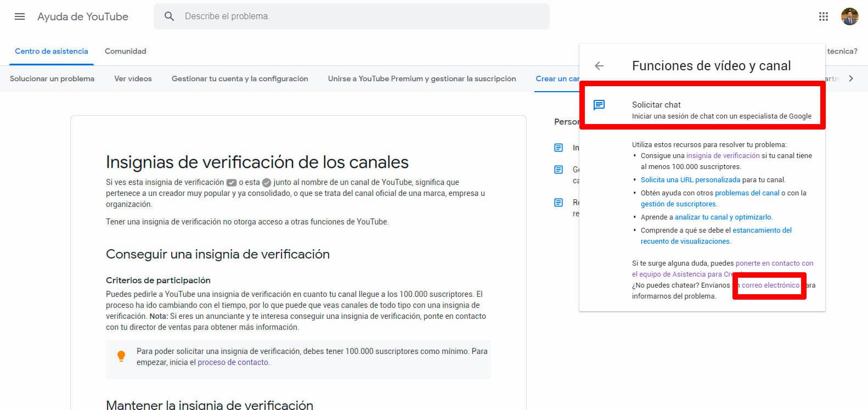Select 'Solicitar chat' option
The width and height of the screenshot is (868, 410).
coord(702,105)
